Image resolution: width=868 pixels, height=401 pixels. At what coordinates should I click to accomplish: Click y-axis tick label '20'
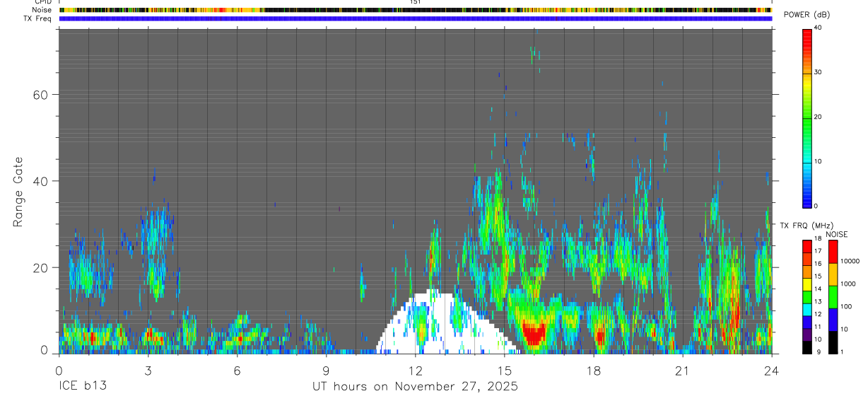coord(40,267)
